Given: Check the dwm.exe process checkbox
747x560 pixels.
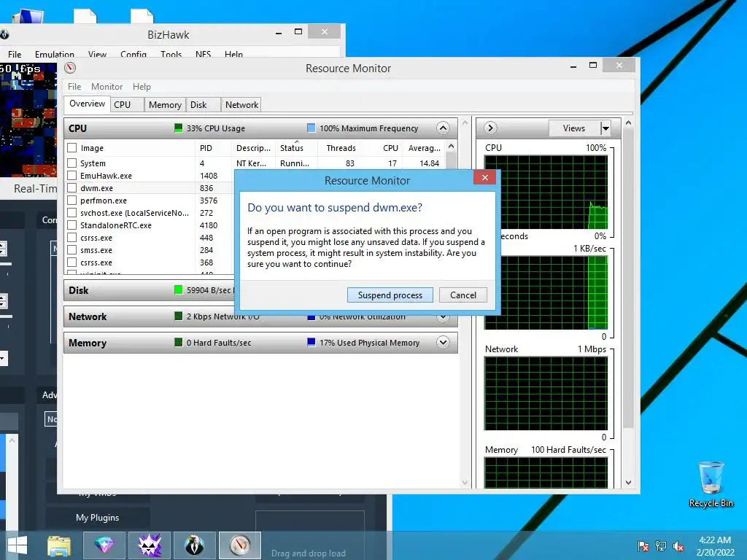Looking at the screenshot, I should (x=72, y=187).
